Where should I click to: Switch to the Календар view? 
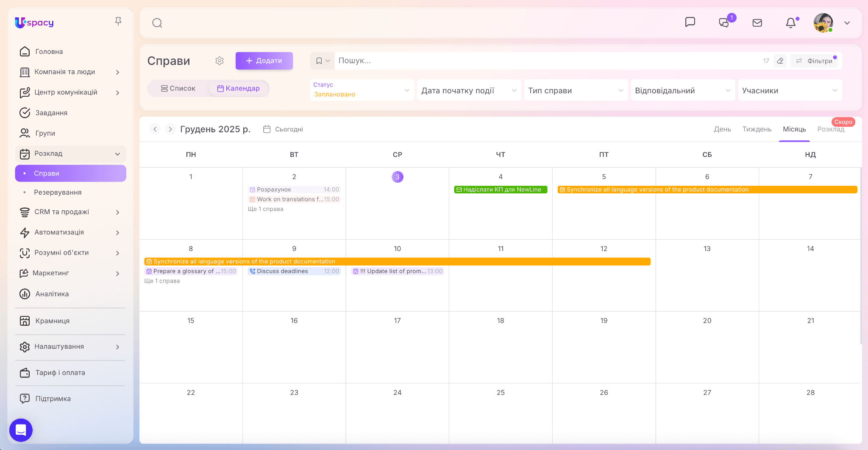tap(238, 88)
